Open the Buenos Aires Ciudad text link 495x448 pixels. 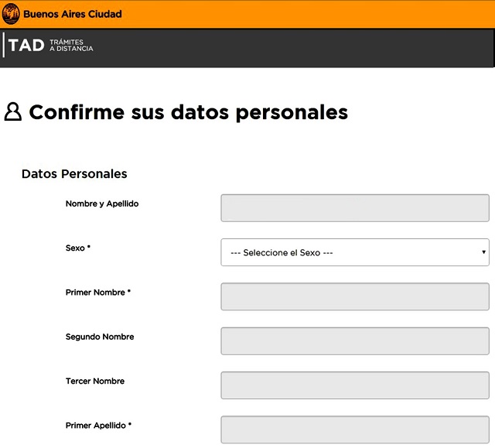[x=73, y=14]
